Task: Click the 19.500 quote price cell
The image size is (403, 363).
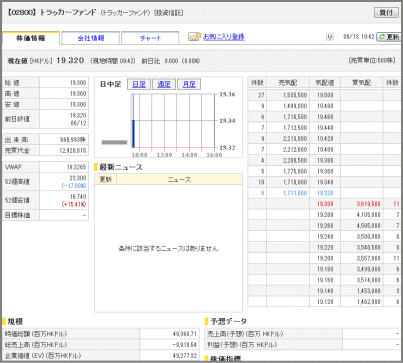Action: click(325, 95)
